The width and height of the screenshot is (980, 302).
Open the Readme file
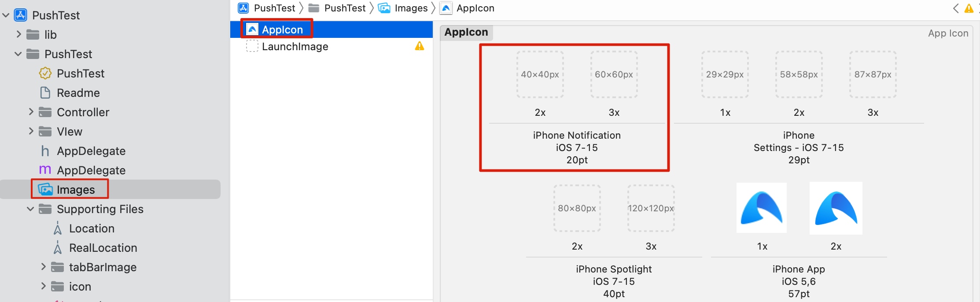click(x=78, y=93)
